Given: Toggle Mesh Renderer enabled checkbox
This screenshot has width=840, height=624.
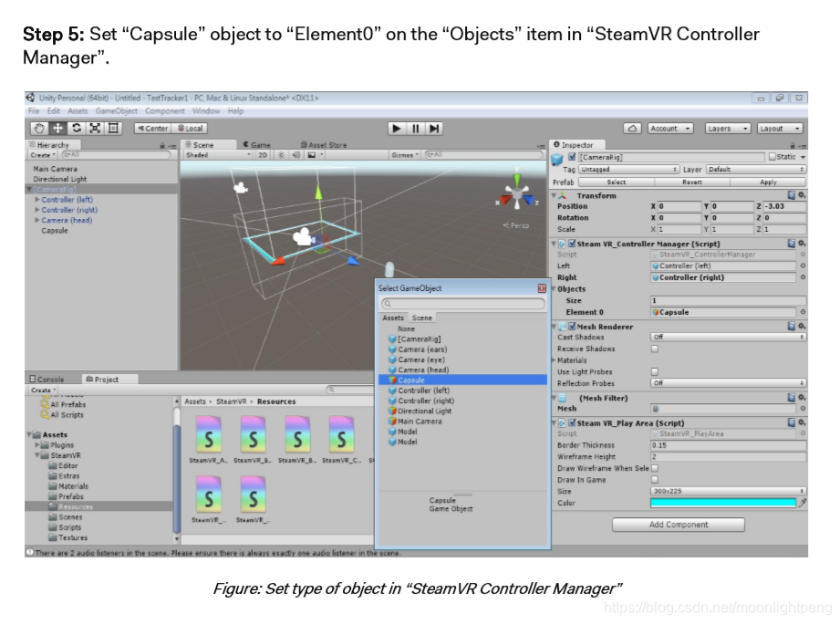Looking at the screenshot, I should click(x=572, y=327).
